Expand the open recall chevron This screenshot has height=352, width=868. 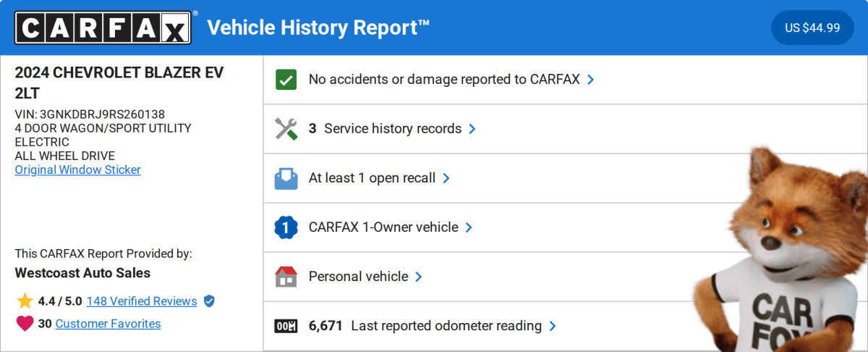point(446,178)
